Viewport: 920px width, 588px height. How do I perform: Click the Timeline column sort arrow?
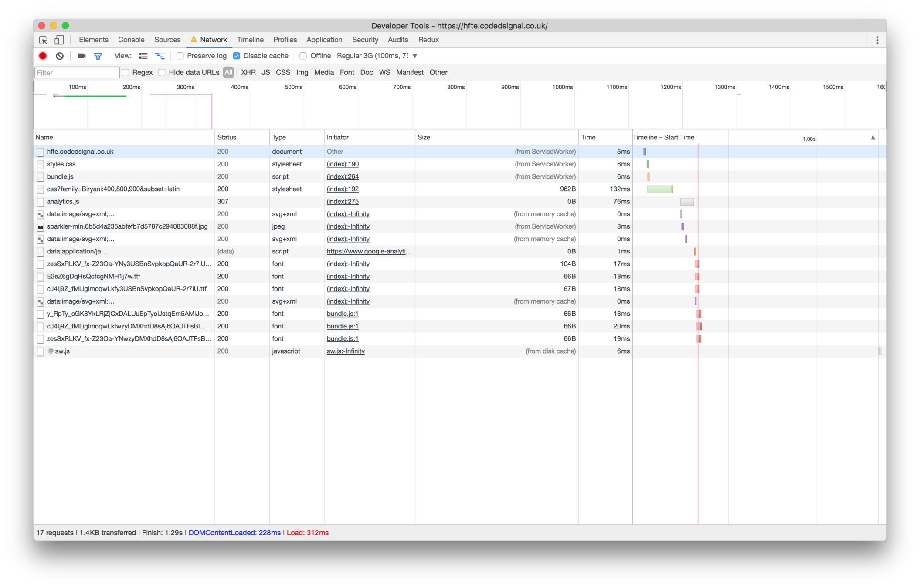872,137
